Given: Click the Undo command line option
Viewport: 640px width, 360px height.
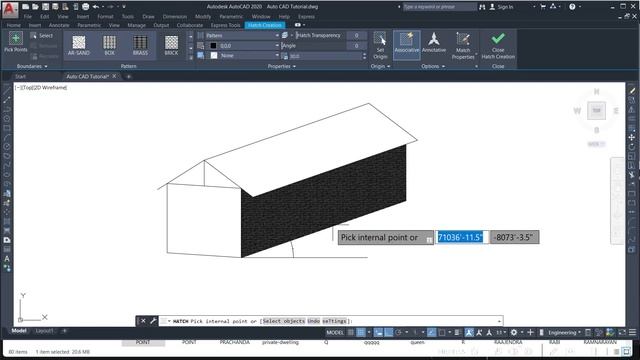Looking at the screenshot, I should point(313,321).
